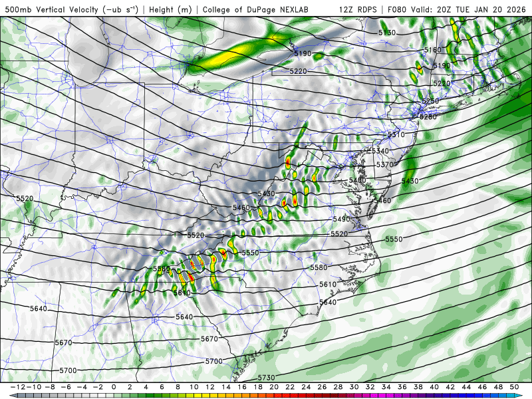Click the -4 value on color scale

coord(82,387)
